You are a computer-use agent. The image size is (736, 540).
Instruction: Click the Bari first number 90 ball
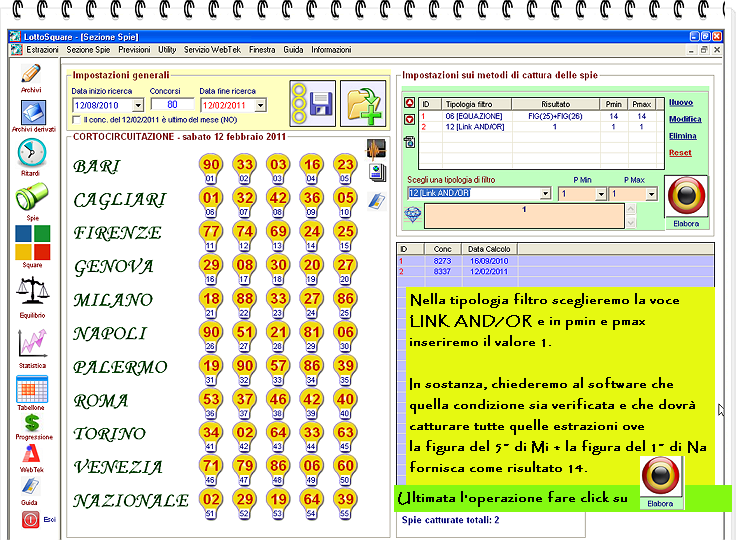[211, 164]
